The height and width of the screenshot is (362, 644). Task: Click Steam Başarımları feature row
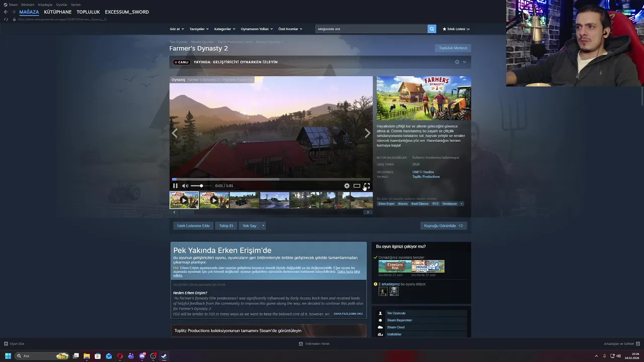tap(422, 320)
